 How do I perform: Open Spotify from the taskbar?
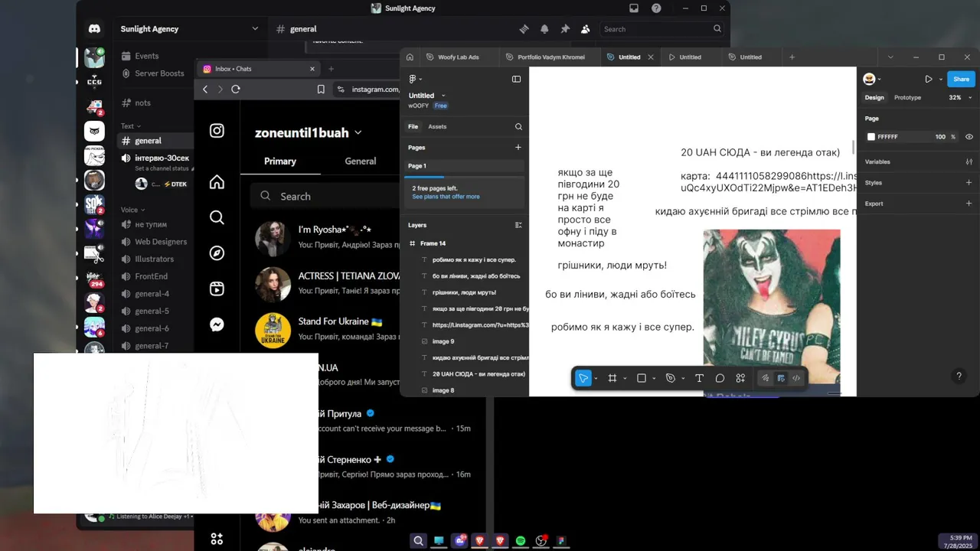point(521,540)
